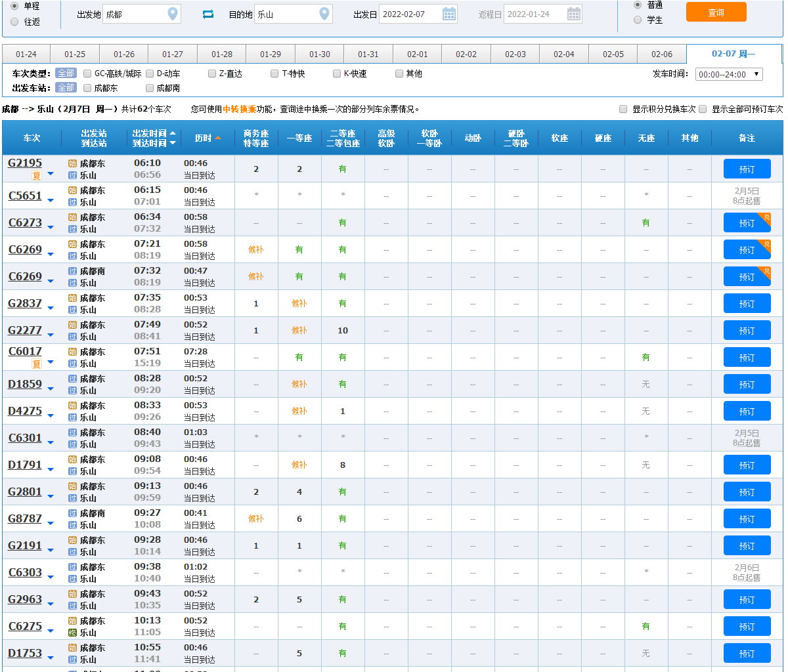The height and width of the screenshot is (672, 788).
Task: Click the 复 icon under train G2195
Action: pyautogui.click(x=37, y=175)
